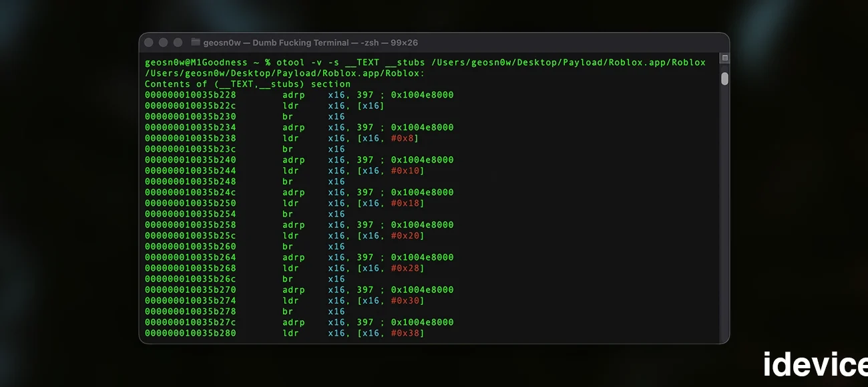The width and height of the screenshot is (868, 387).
Task: Click the folder proxy icon in the title bar
Action: click(x=196, y=42)
